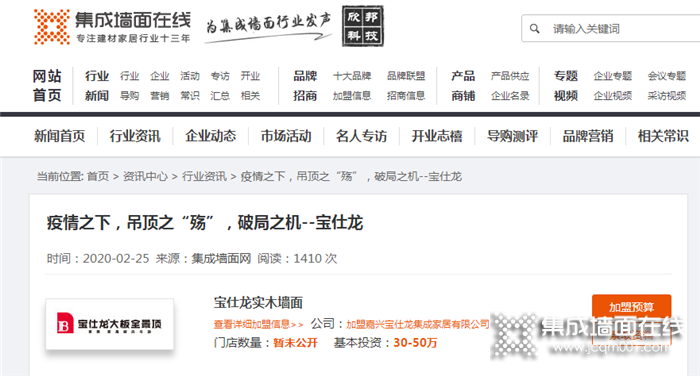The width and height of the screenshot is (700, 376).
Task: Click the orange 加盟预算 button
Action: click(x=632, y=307)
